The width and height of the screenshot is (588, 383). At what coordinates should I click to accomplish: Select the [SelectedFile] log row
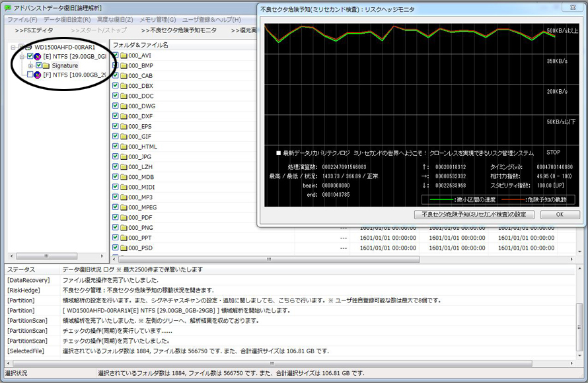291,351
